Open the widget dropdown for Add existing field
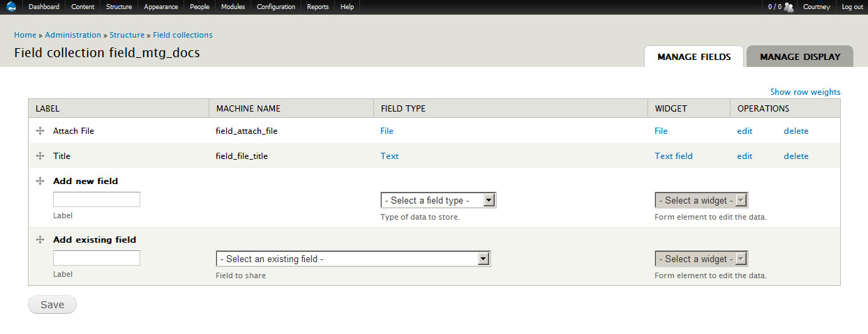Image resolution: width=868 pixels, height=334 pixels. tap(701, 259)
